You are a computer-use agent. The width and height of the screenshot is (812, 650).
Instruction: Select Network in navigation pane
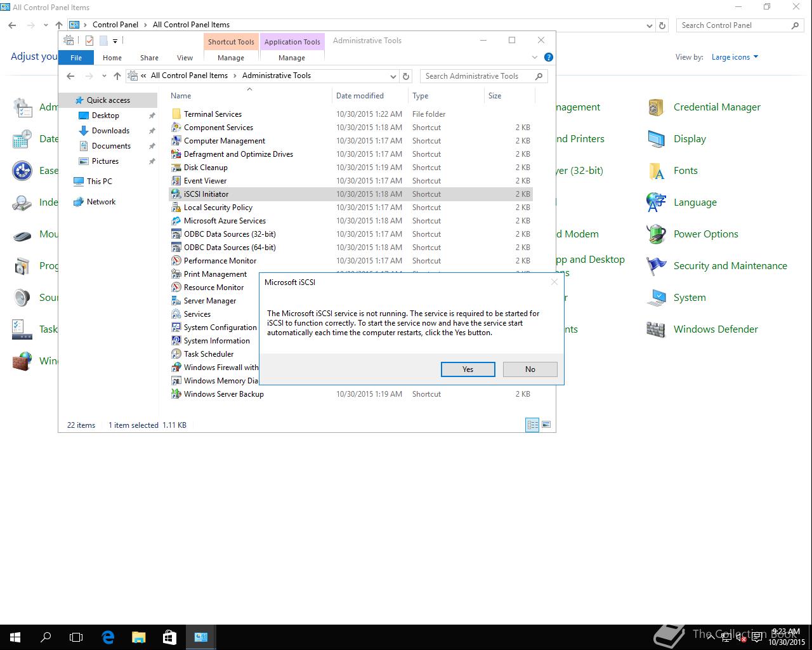click(x=101, y=202)
